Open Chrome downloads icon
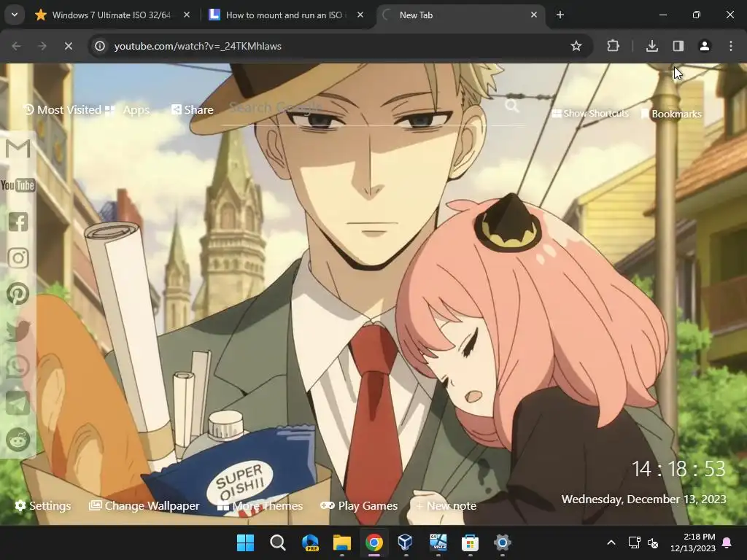This screenshot has width=747, height=560. 652,46
